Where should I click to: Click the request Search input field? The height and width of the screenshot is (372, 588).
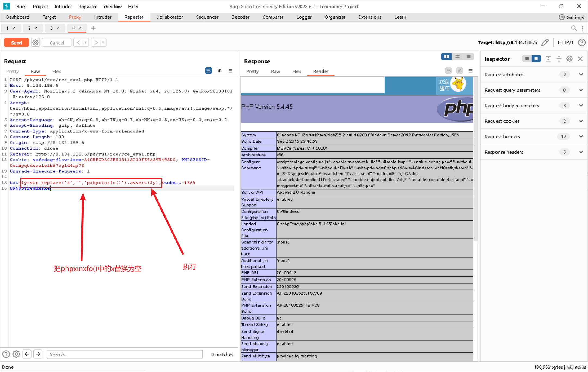click(124, 354)
